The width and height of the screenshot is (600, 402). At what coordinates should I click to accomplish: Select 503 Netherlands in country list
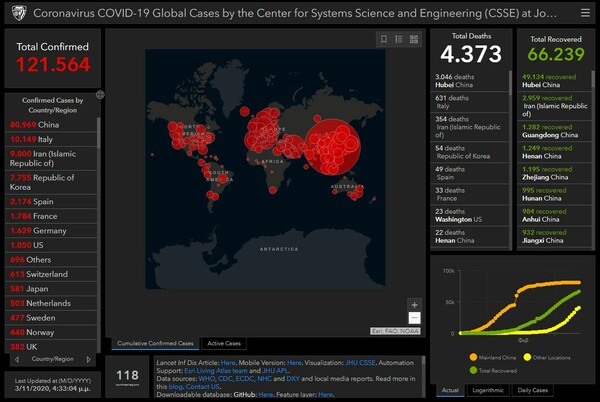tap(51, 303)
